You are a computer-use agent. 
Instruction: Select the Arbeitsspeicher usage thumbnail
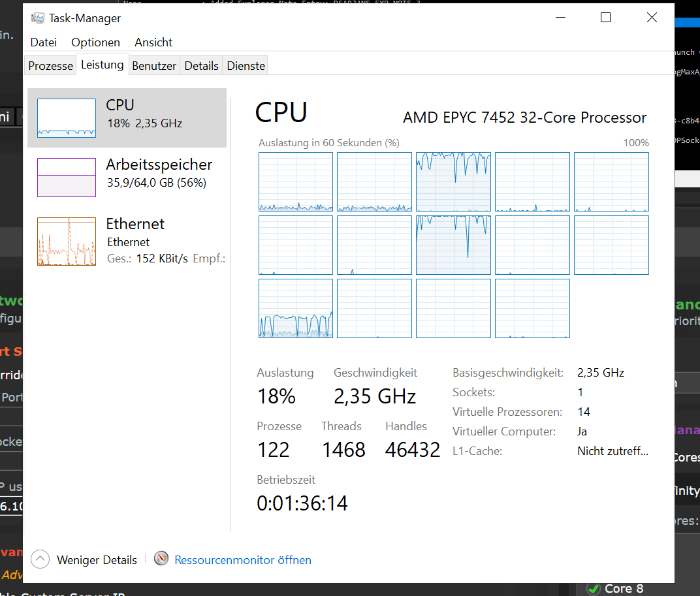(67, 177)
